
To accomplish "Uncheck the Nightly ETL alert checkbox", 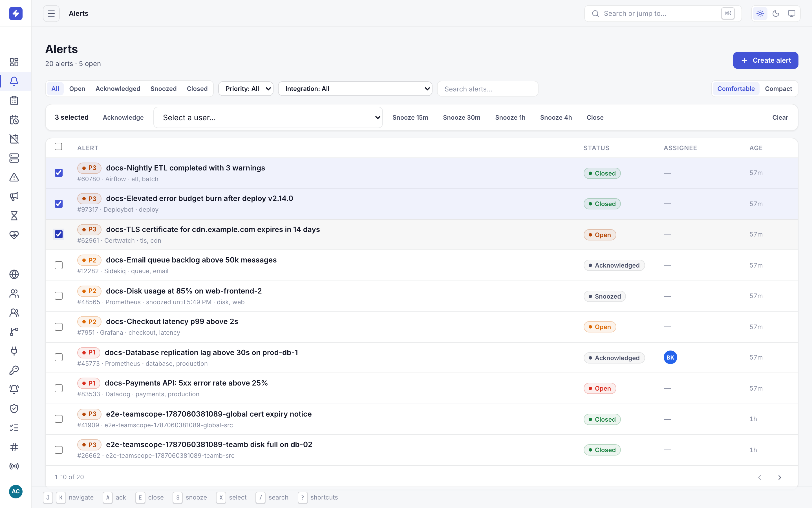I will point(59,173).
